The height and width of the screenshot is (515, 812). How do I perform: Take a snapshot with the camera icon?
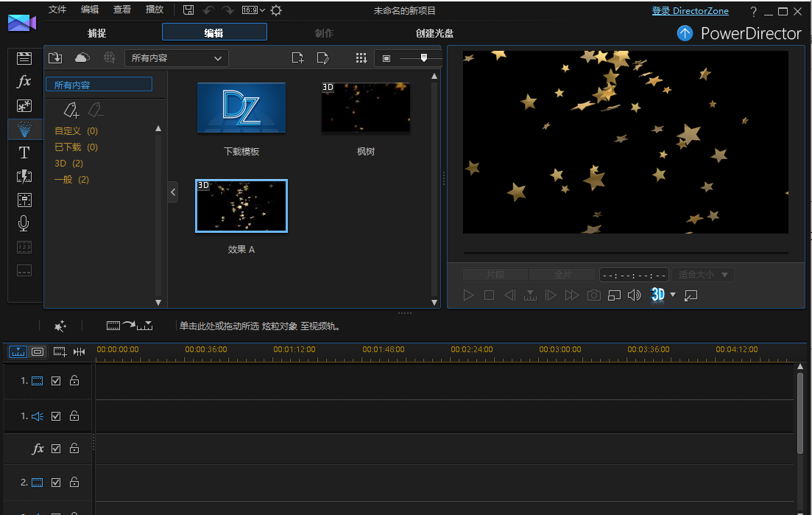point(593,295)
